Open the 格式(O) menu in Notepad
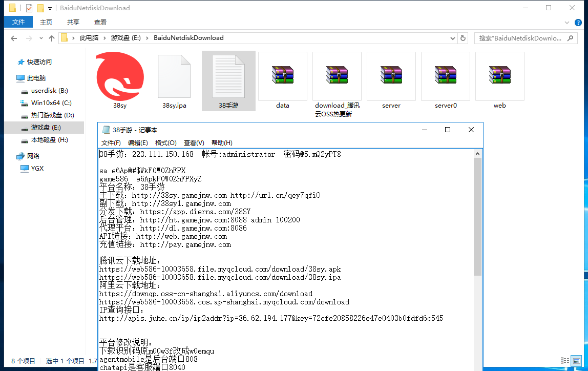Screen dimensions: 588x371 point(165,143)
